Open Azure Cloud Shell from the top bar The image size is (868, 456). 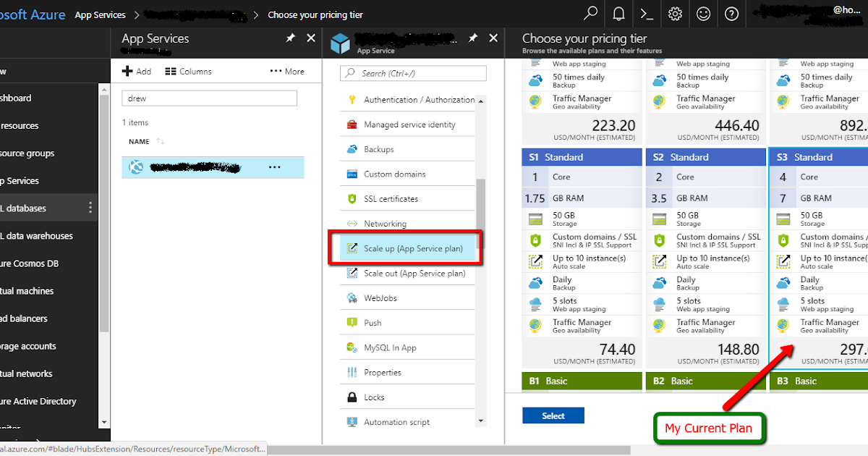click(646, 14)
